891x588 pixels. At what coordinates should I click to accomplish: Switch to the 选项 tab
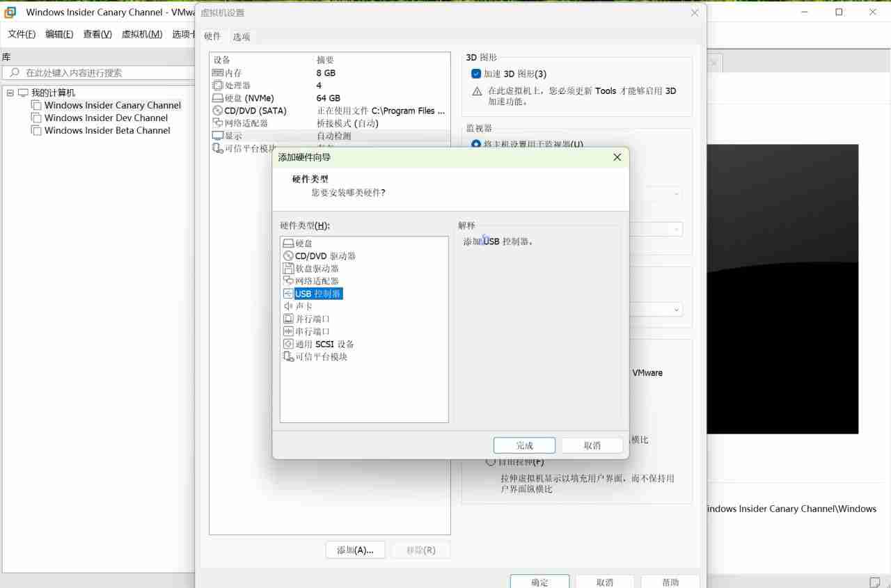pyautogui.click(x=242, y=36)
